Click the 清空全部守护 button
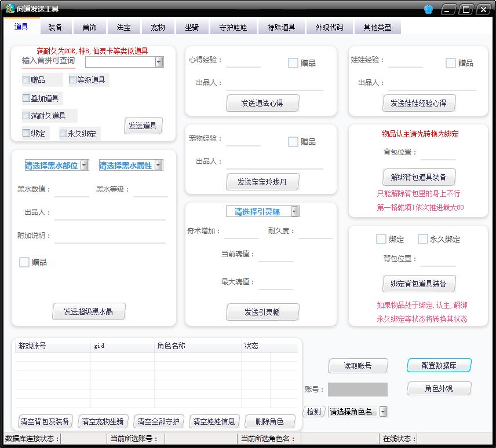 point(159,421)
